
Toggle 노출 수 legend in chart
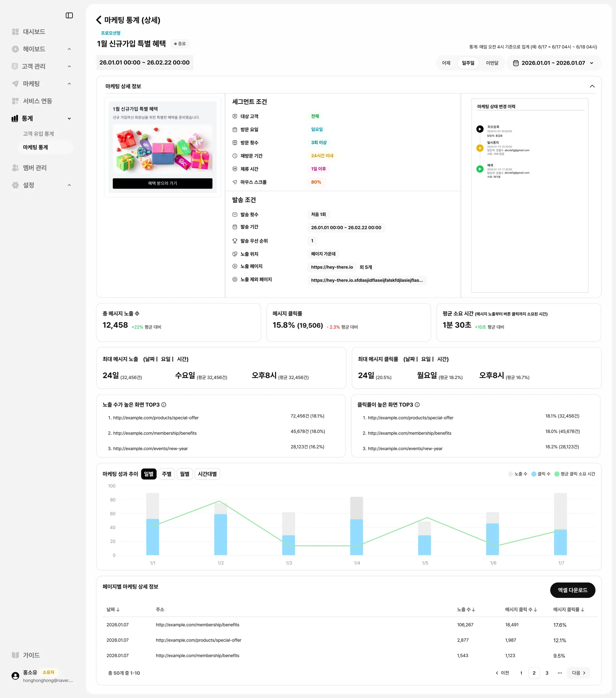pos(518,474)
